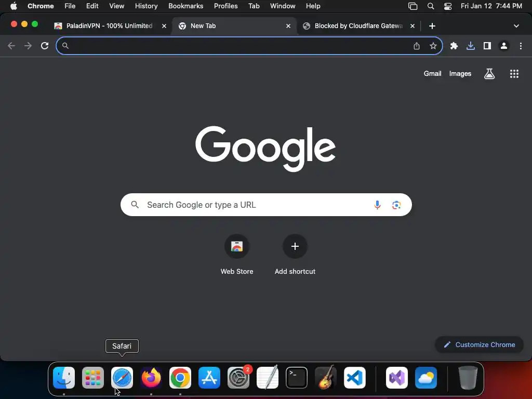Open the Help menu
The height and width of the screenshot is (399, 532).
(313, 6)
